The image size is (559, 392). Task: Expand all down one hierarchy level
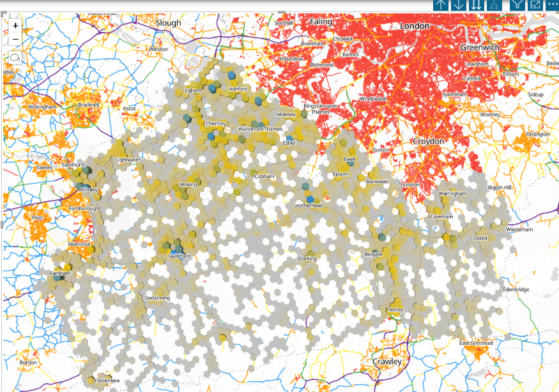point(493,5)
